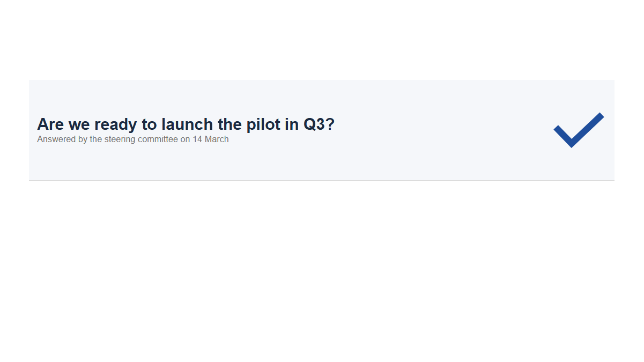Click the gray divider line under the banner
This screenshot has height=362, width=644.
click(322, 180)
